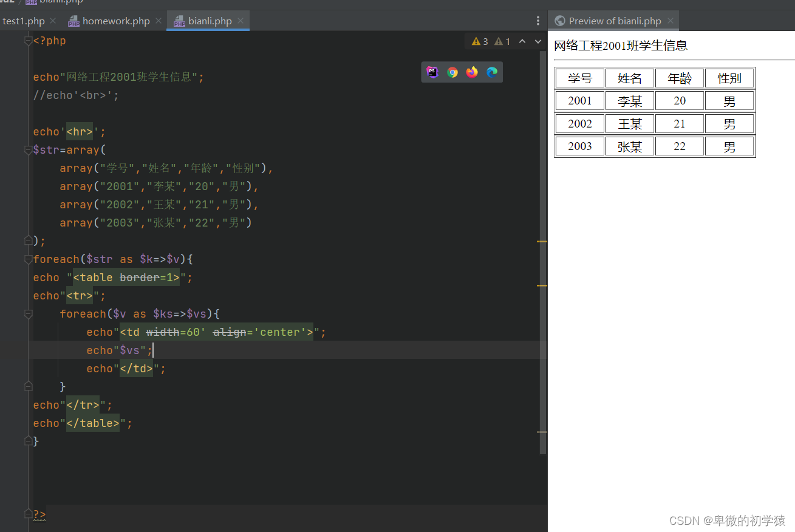The width and height of the screenshot is (795, 532).
Task: Click the <td width=60' align='center'> line
Action: 206,332
